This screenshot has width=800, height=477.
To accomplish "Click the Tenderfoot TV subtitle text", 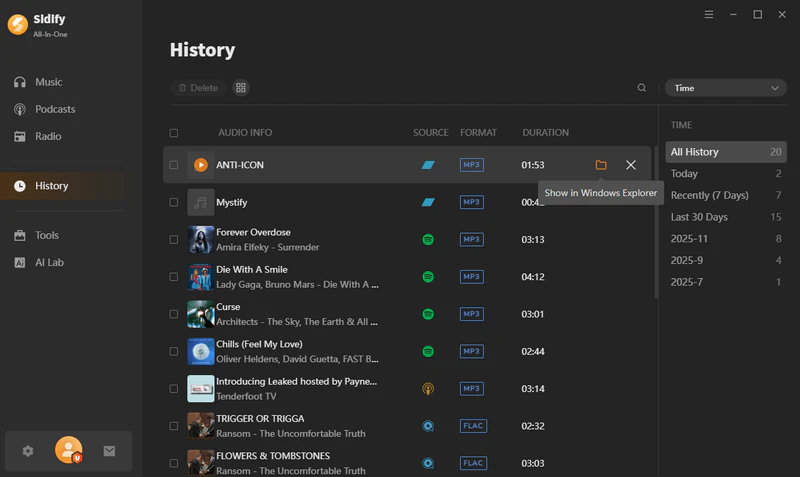I will pyautogui.click(x=246, y=396).
